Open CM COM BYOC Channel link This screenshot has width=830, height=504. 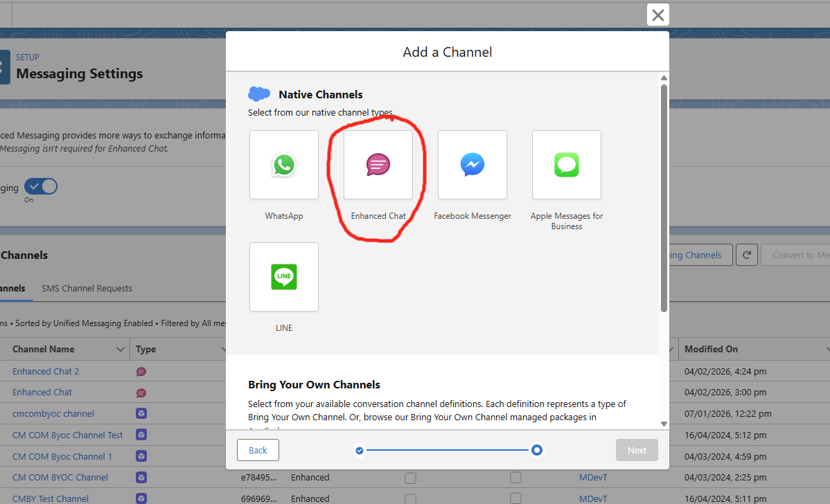pos(60,478)
